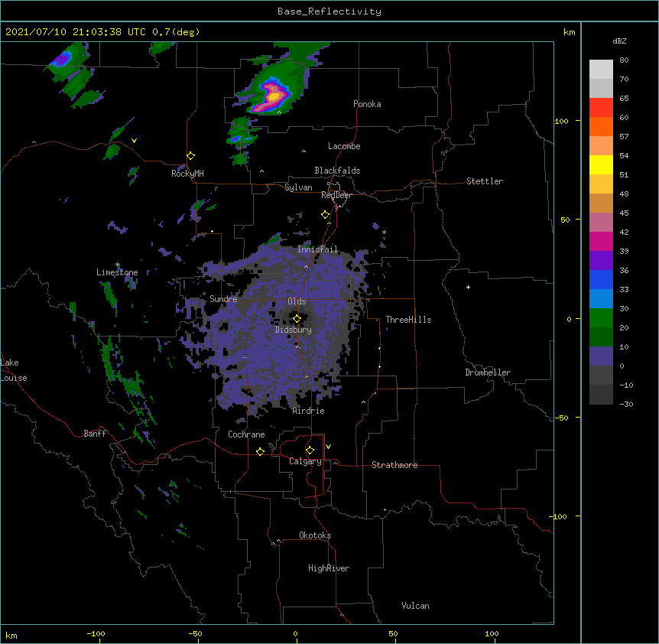
Task: Click the light gray 70-80 dBZ swatch
Action: pyautogui.click(x=601, y=70)
